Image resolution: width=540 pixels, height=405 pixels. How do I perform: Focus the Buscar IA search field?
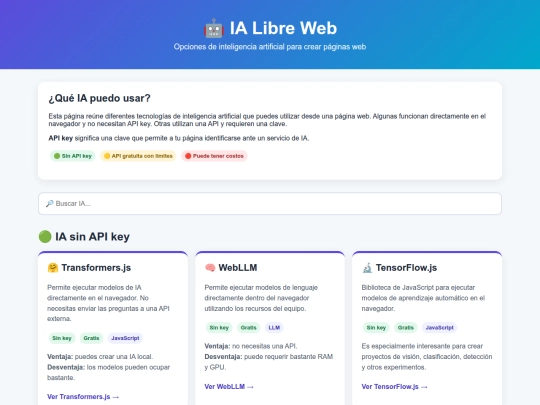tap(270, 204)
